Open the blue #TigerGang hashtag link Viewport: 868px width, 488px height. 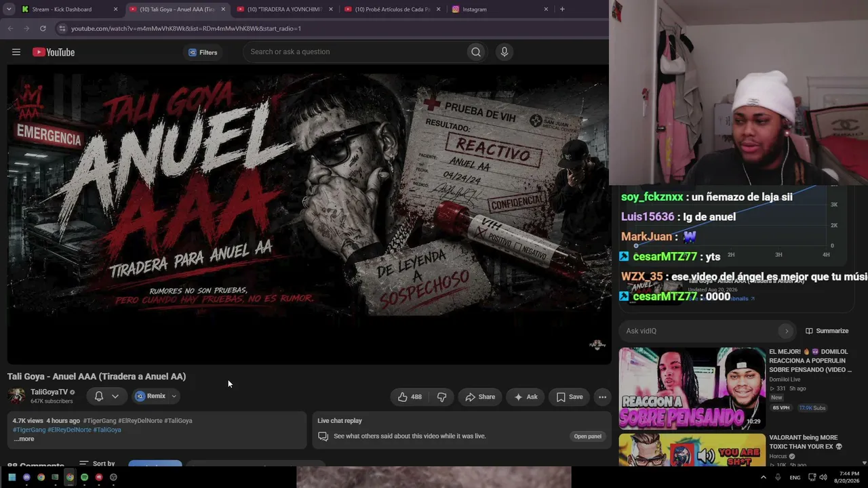point(29,430)
